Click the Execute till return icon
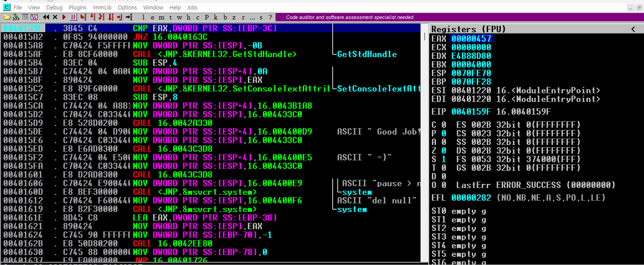644x265 pixels. [x=119, y=17]
